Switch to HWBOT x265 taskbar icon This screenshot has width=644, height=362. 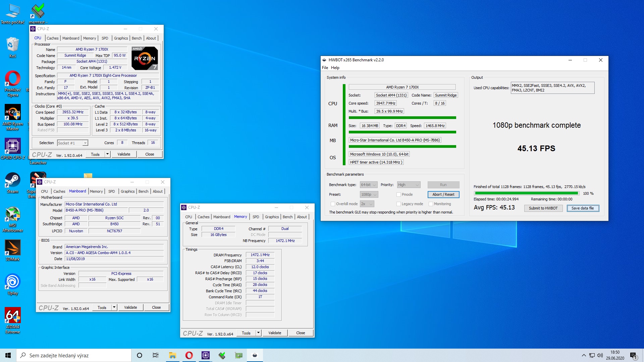pos(255,355)
